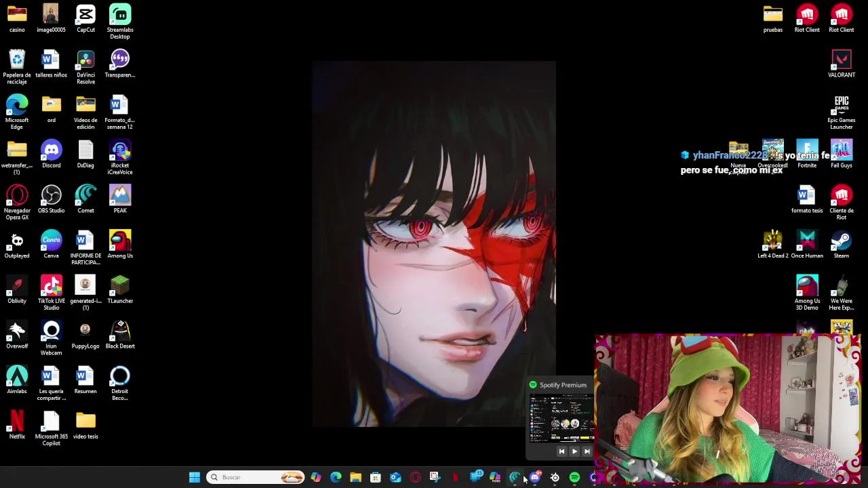The height and width of the screenshot is (488, 868).
Task: Open the TLauncher desktop icon
Action: point(120,289)
